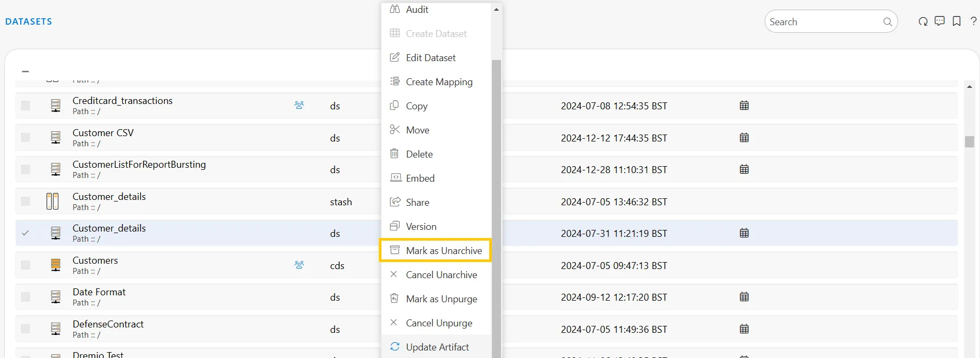Open the comments icon in the header

click(x=939, y=21)
